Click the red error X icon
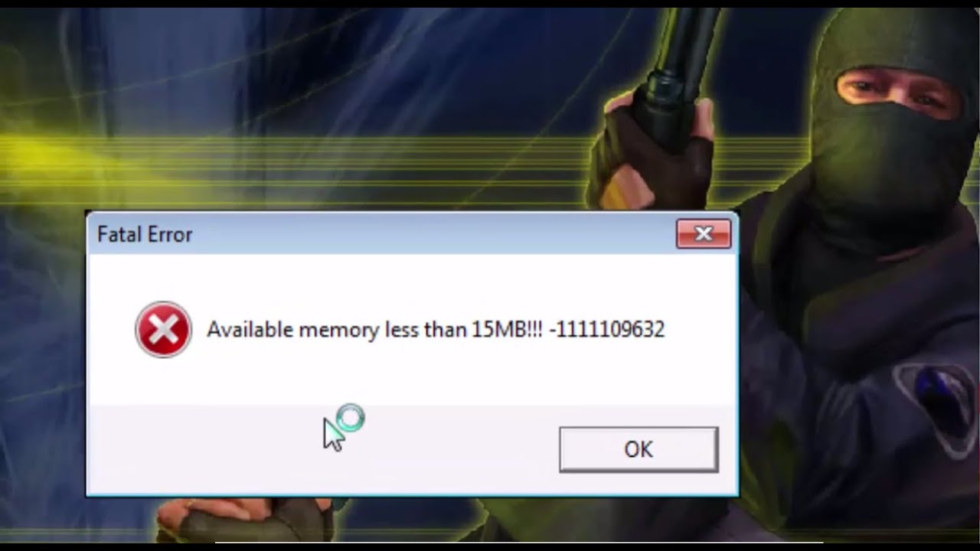 (163, 330)
